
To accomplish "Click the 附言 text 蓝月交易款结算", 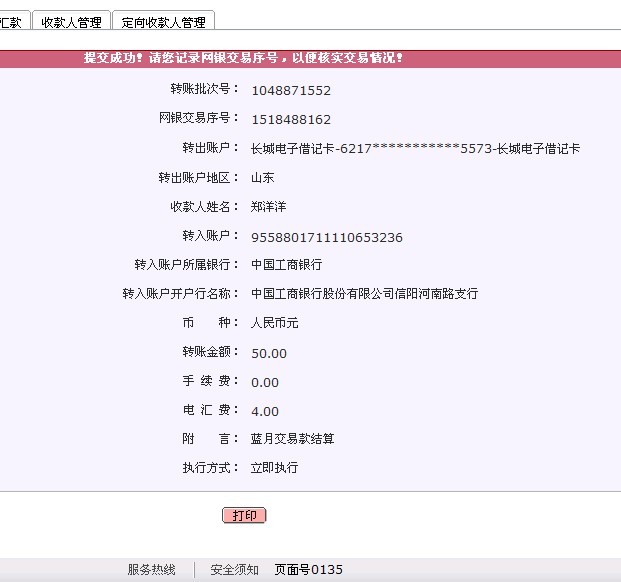I will pos(292,439).
